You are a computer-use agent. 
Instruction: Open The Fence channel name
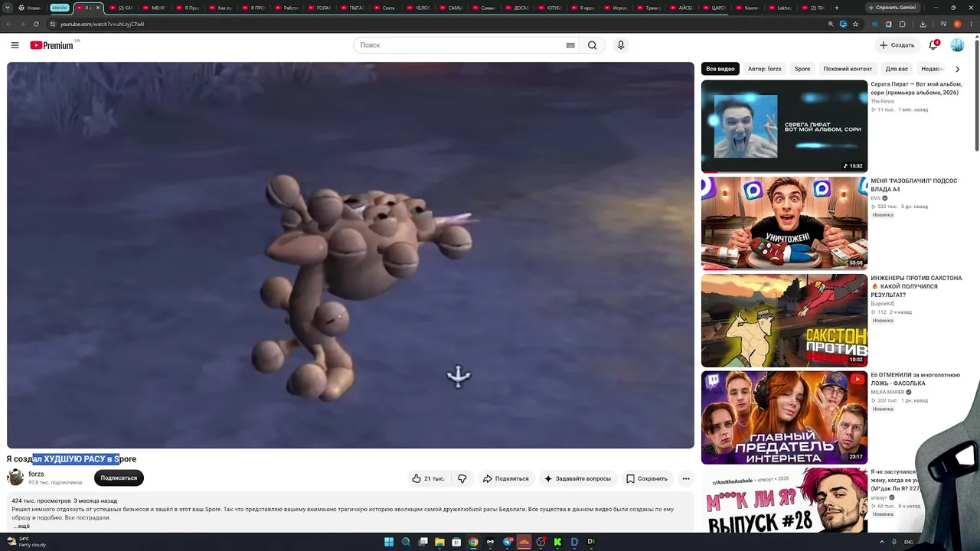click(882, 101)
